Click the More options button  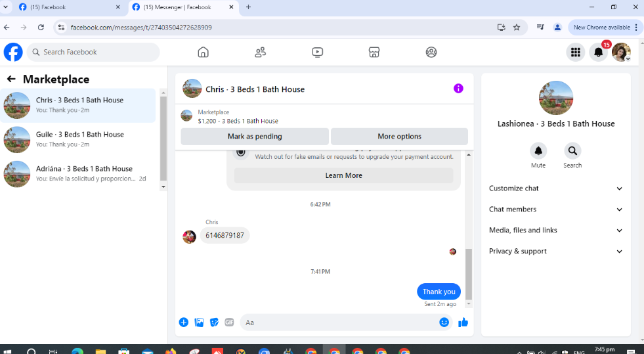pyautogui.click(x=399, y=137)
